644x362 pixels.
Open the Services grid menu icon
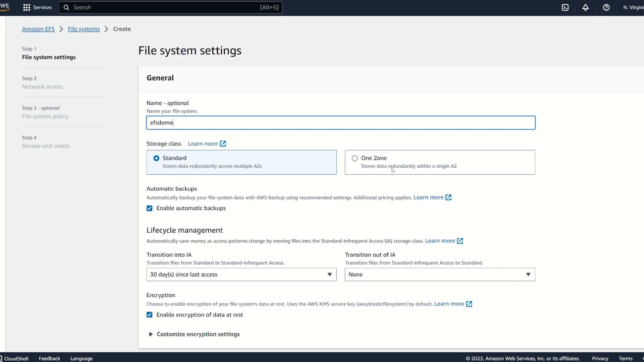pos(26,7)
